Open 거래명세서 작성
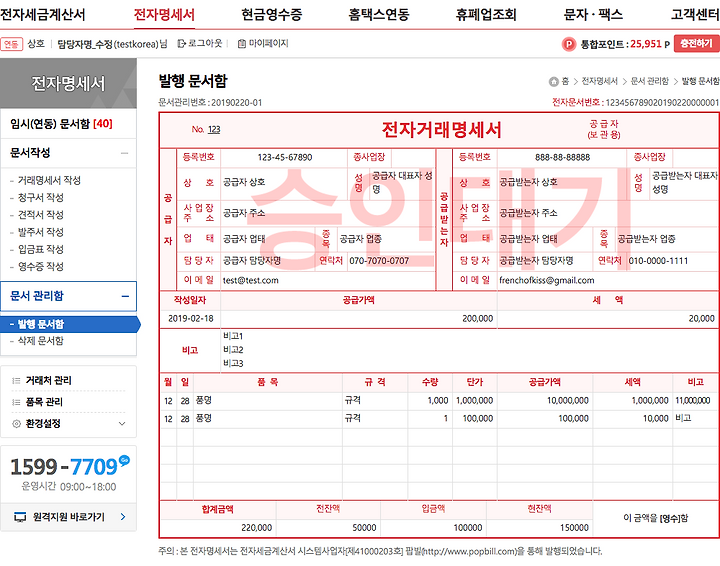 point(49,180)
